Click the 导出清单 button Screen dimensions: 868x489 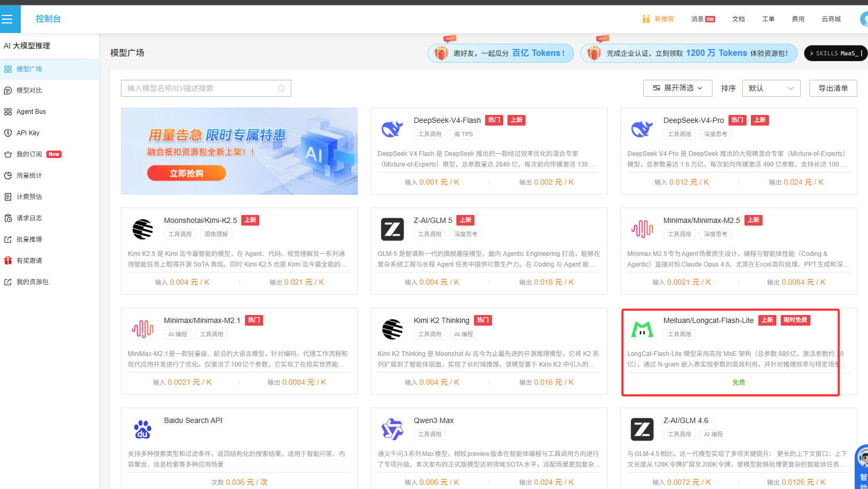833,88
